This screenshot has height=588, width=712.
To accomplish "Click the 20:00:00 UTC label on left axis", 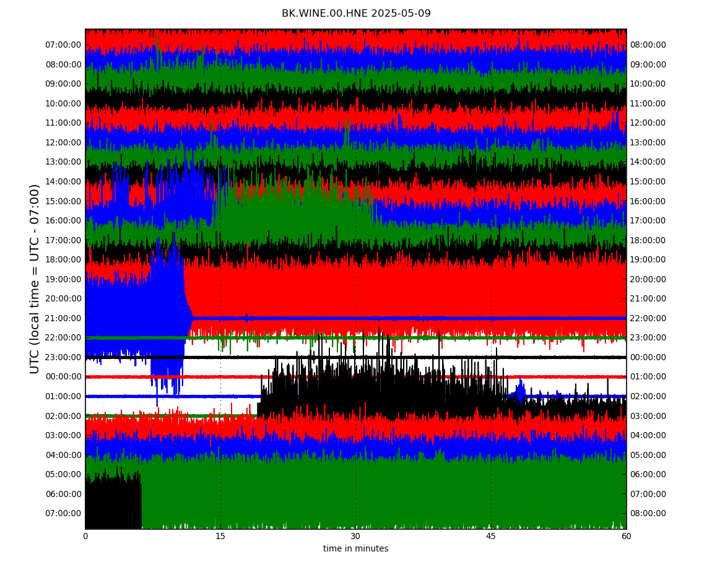I will 63,299.
